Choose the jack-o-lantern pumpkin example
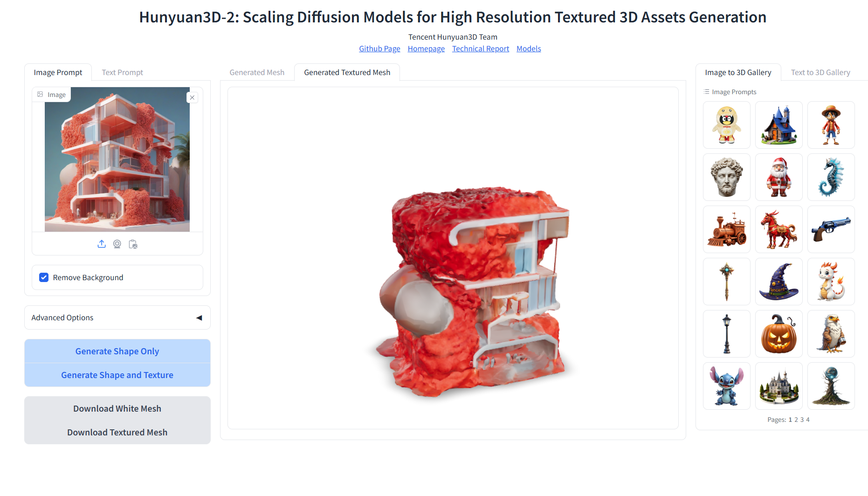 click(778, 334)
